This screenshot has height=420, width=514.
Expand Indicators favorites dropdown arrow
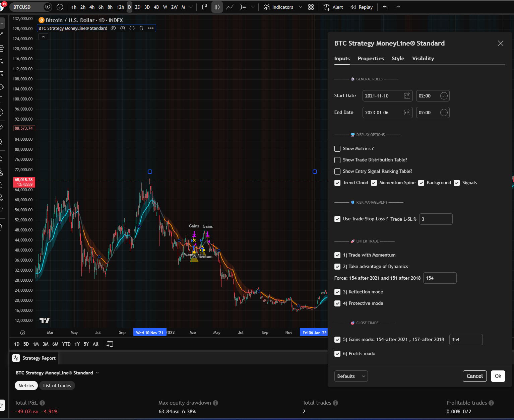click(300, 7)
